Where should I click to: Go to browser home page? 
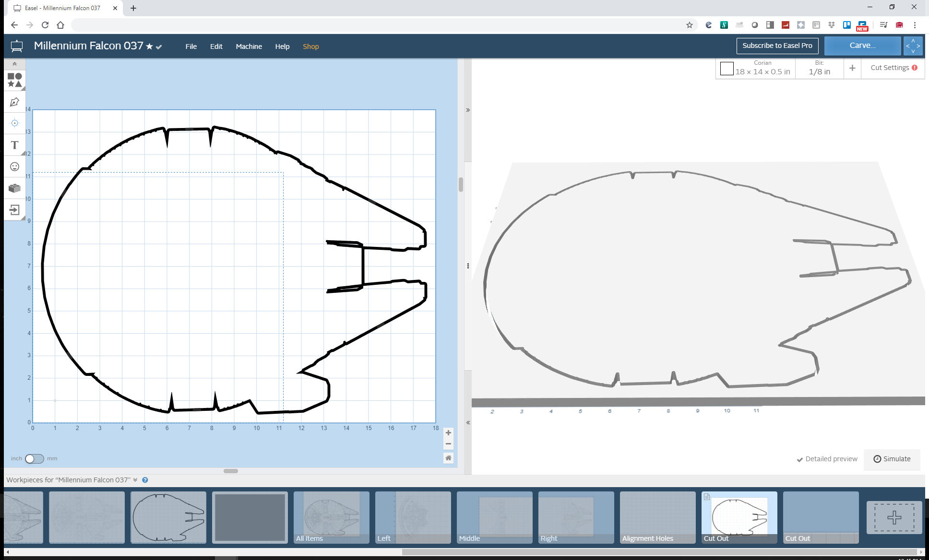(x=60, y=25)
